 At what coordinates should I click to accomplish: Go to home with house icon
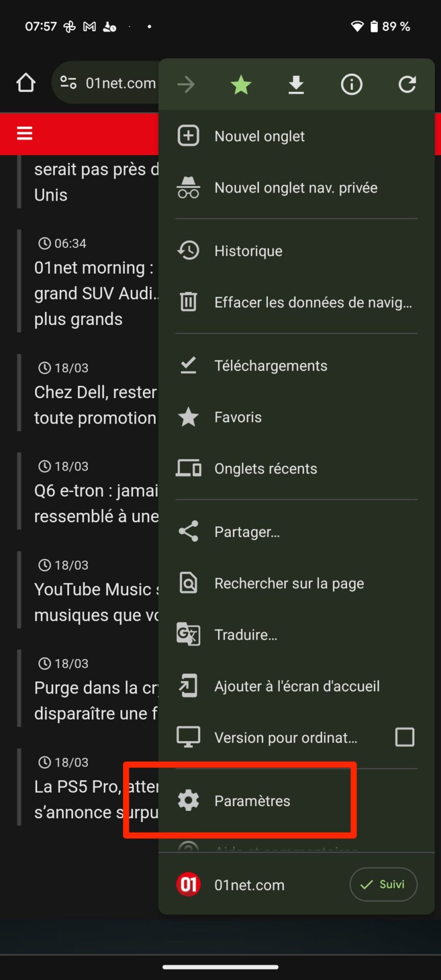(x=26, y=83)
